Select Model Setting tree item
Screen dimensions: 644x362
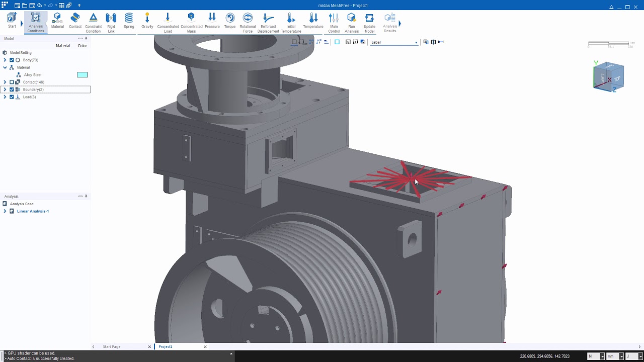click(x=21, y=53)
